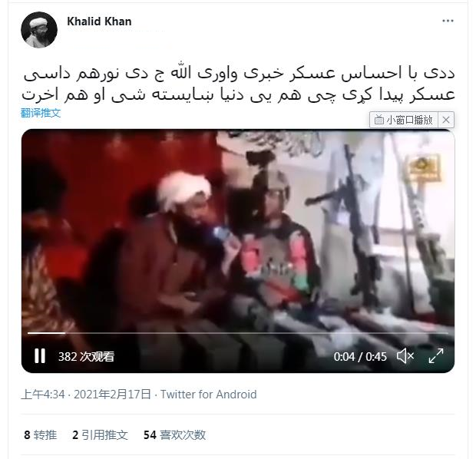Open the tweet more options menu
Screen dimensions: 476x459
tap(448, 21)
